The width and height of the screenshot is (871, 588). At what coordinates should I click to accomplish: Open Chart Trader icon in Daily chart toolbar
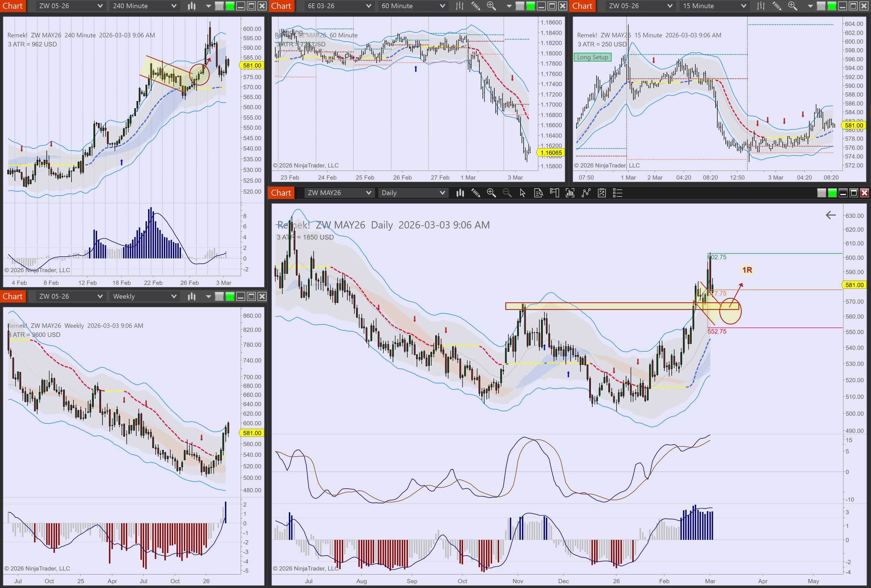pos(554,193)
